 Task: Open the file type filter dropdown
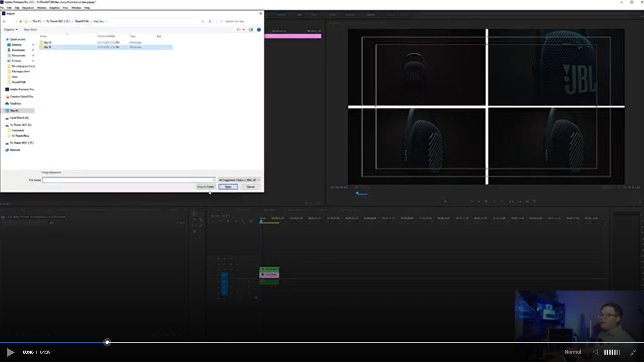tap(239, 180)
